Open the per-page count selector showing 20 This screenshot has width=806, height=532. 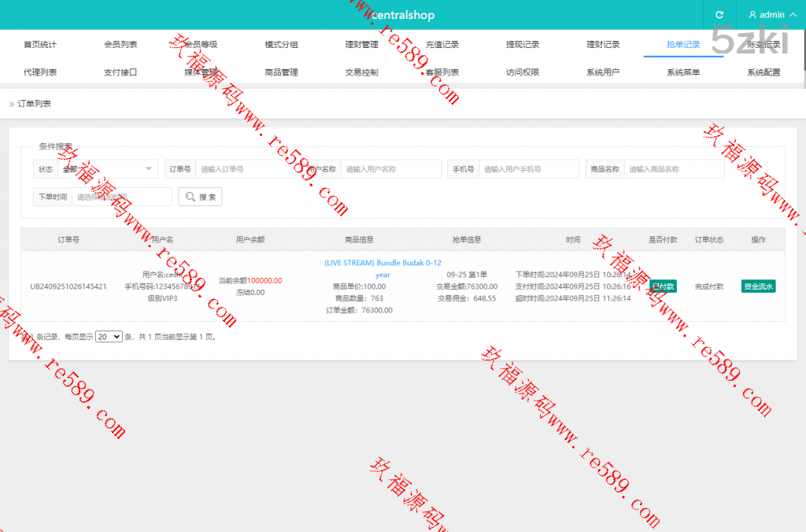[109, 336]
